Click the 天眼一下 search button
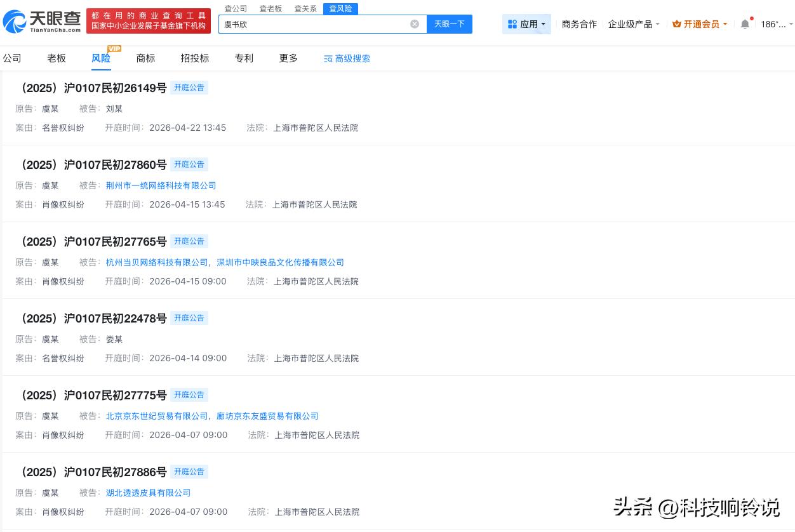The width and height of the screenshot is (795, 532). point(450,23)
